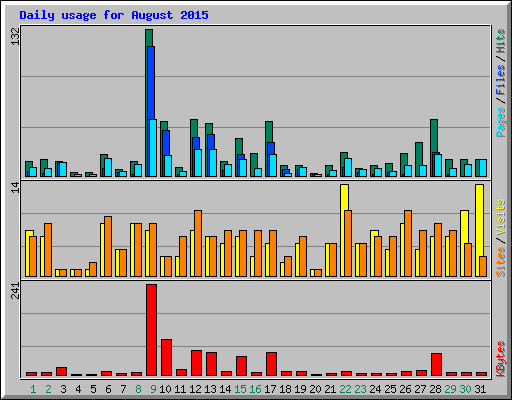Image resolution: width=512 pixels, height=400 pixels.
Task: Select the red KBytes bar for day 10
Action: click(167, 358)
